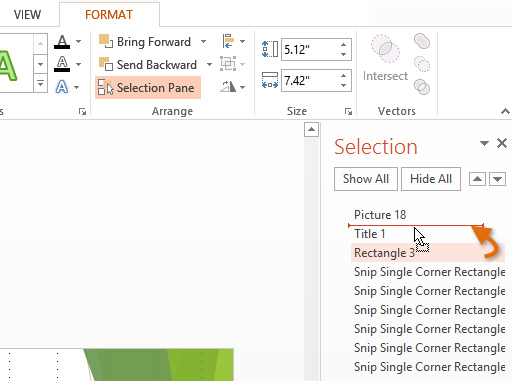Increase the shape height spinner
The width and height of the screenshot is (512, 381).
[343, 45]
